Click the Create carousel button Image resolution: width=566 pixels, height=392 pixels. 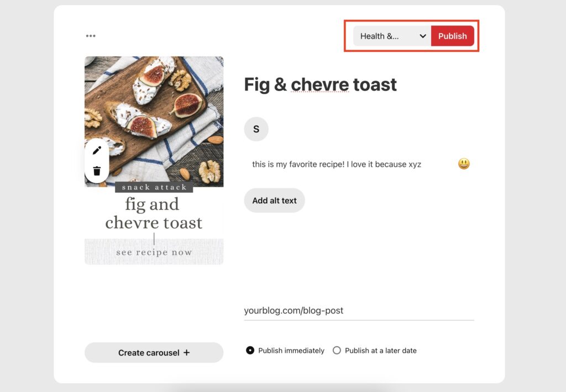tap(154, 353)
